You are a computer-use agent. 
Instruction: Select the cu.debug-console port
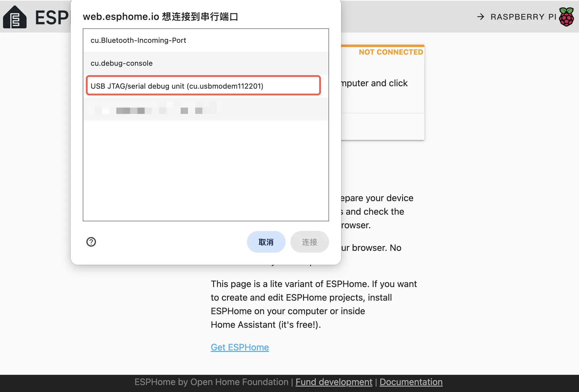(x=122, y=63)
